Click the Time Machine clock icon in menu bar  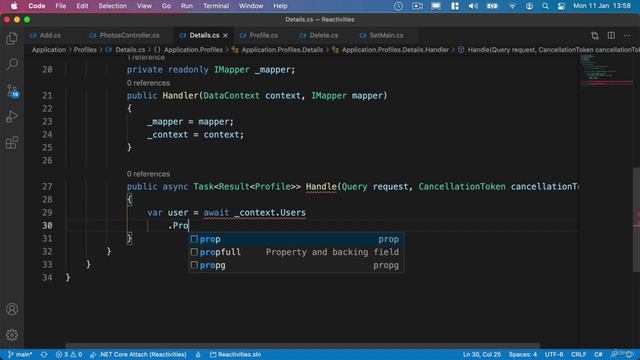pos(398,6)
